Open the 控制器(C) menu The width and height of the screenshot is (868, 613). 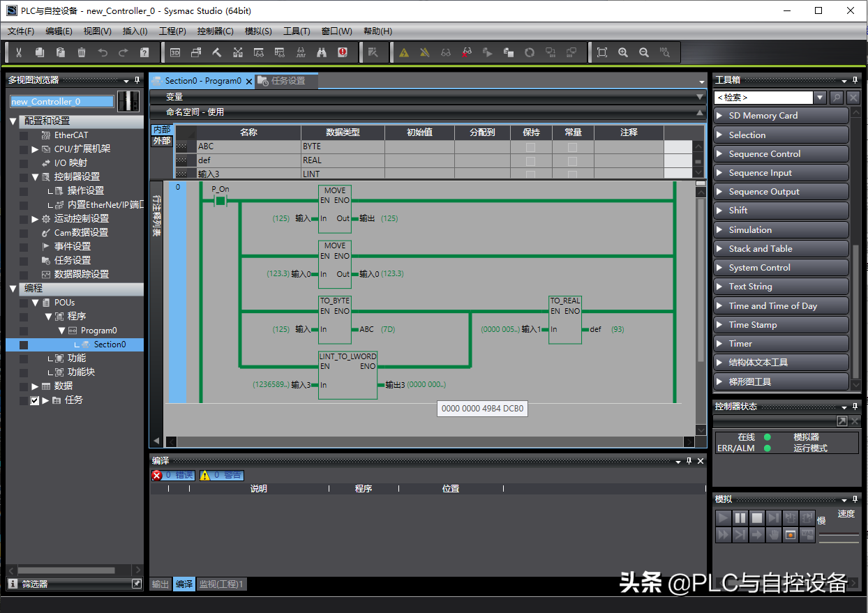215,31
